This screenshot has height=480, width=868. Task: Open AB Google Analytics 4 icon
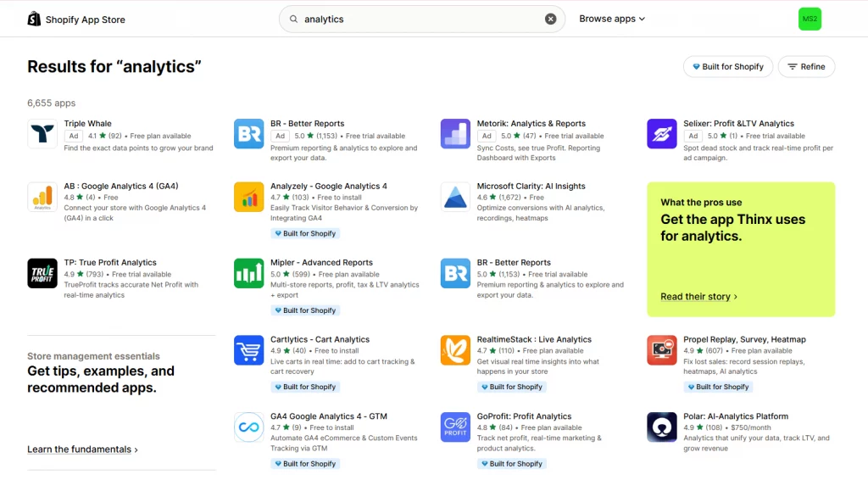42,197
